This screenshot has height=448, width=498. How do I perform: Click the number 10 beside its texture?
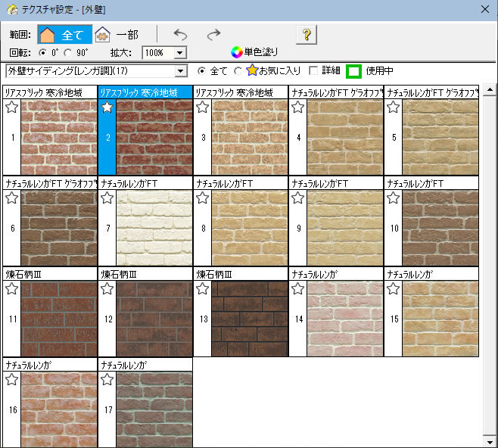point(394,229)
